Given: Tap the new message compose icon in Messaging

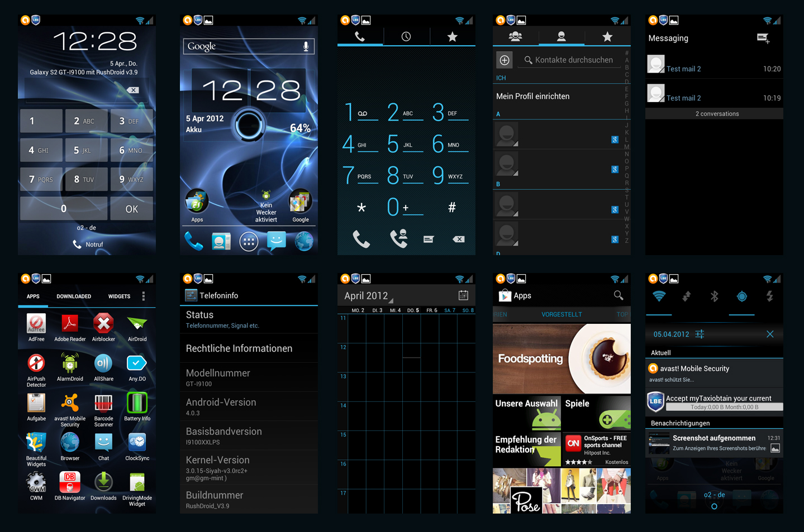Looking at the screenshot, I should (x=763, y=38).
